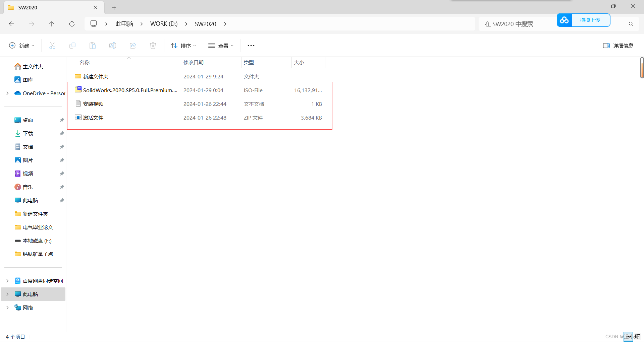Viewport: 644px width, 342px height.
Task: Click the Baidu cloud upload icon
Action: click(x=564, y=20)
